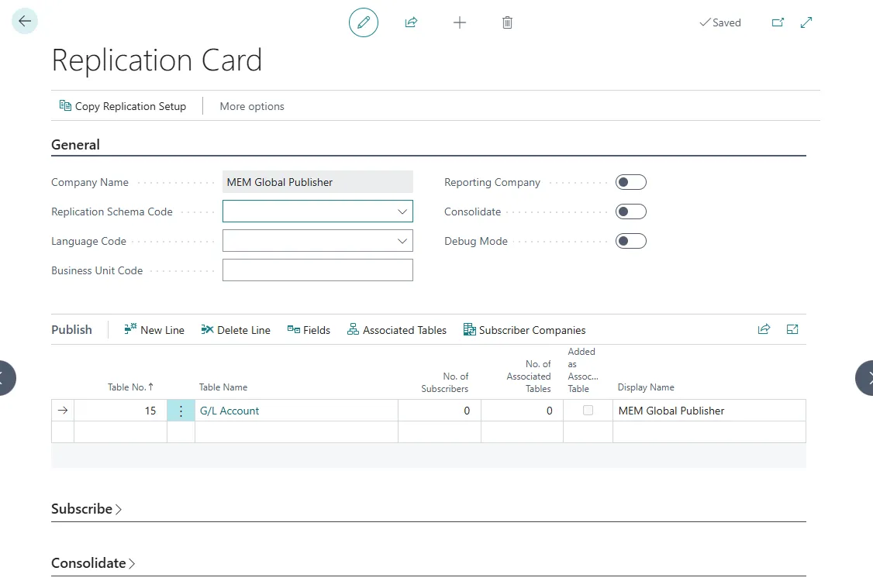Select Delete Line in Publish toolbar
873x588 pixels.
(236, 329)
